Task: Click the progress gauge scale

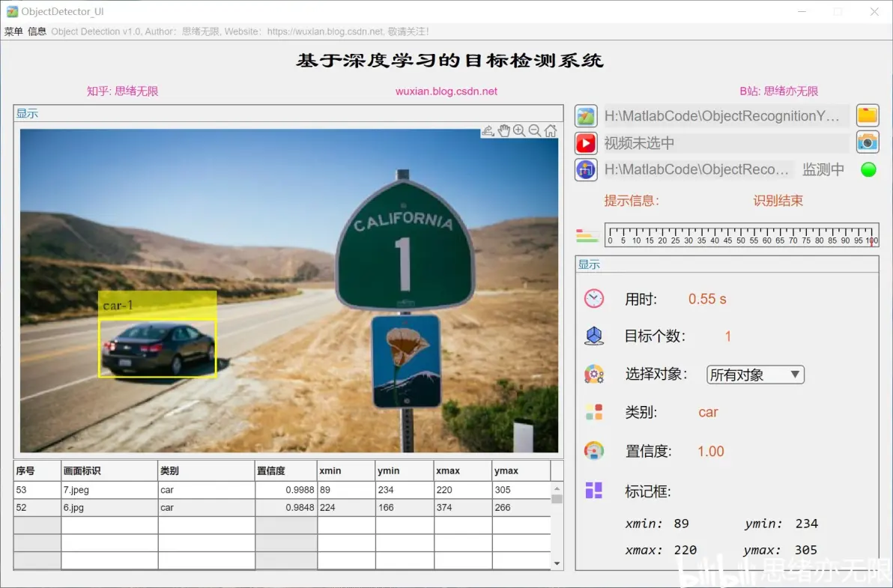Action: 742,234
